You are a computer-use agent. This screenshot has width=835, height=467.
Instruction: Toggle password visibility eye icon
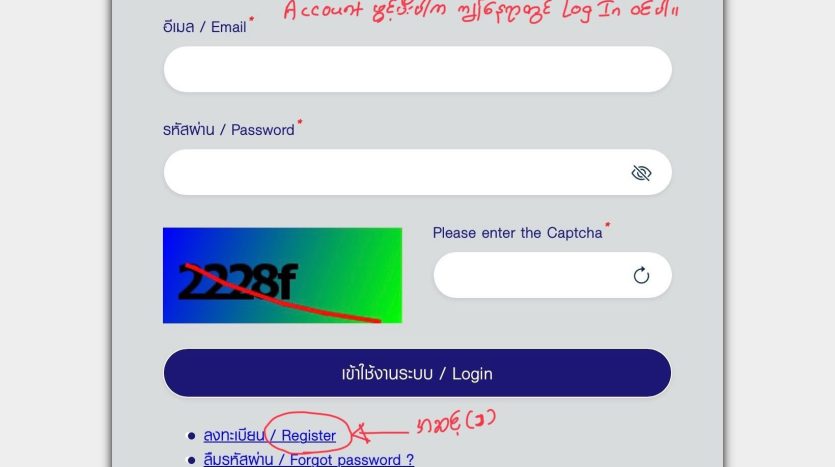pos(641,173)
